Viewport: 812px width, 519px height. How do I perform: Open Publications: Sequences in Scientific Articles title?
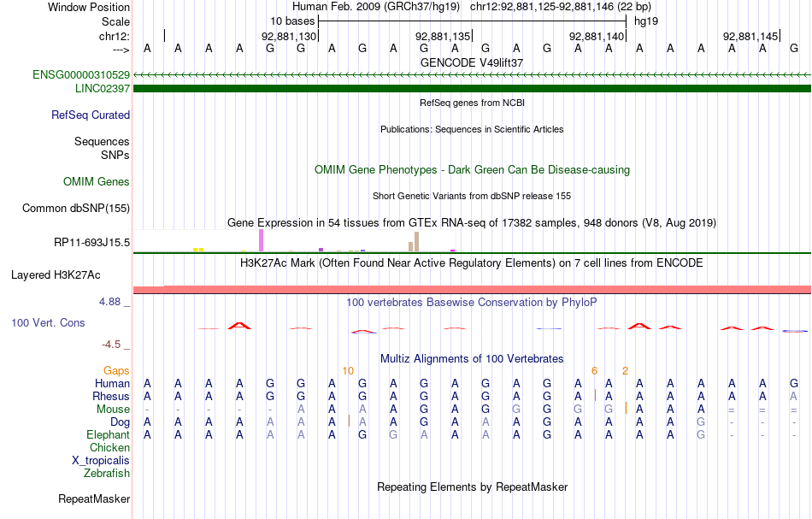point(472,129)
